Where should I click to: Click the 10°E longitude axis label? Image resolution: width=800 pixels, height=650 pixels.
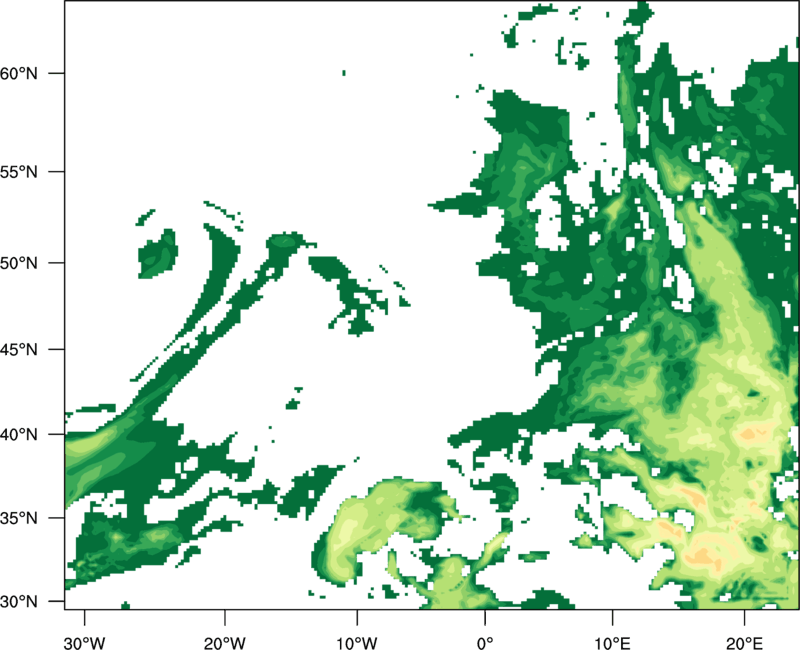[x=612, y=643]
